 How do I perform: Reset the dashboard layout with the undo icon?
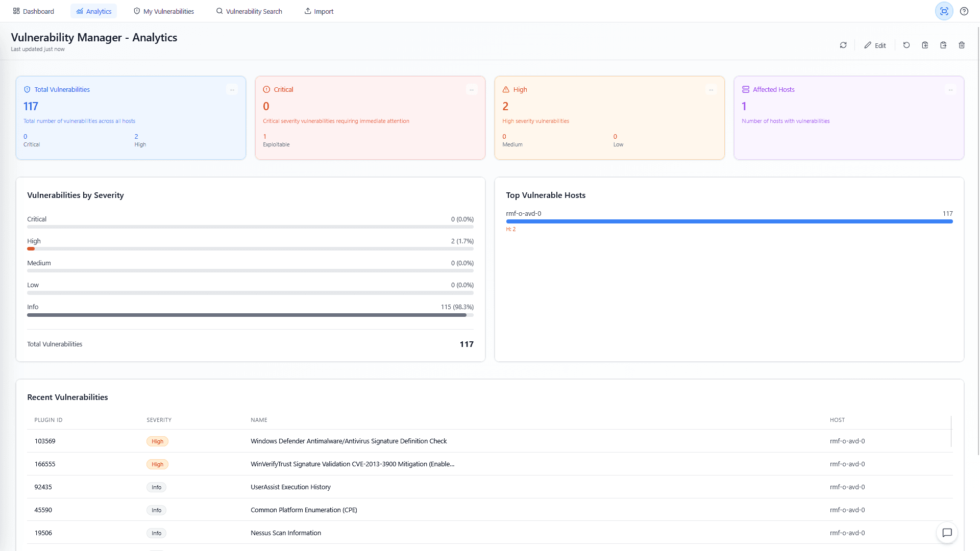906,45
